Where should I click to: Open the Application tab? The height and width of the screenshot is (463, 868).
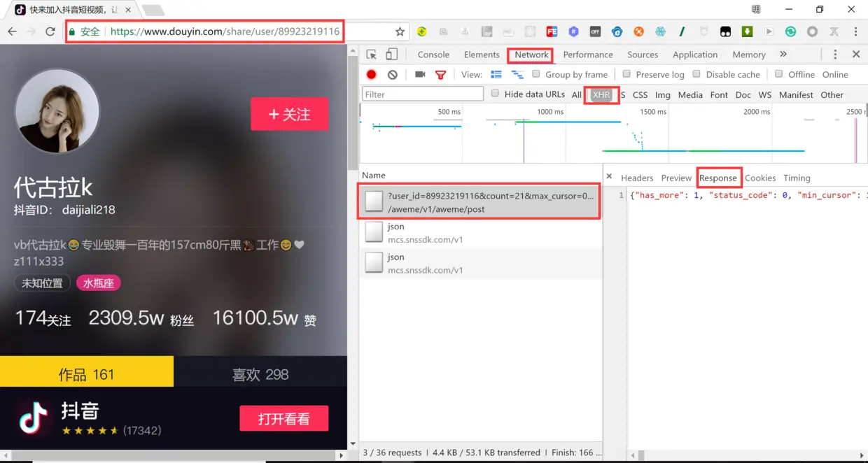[695, 55]
